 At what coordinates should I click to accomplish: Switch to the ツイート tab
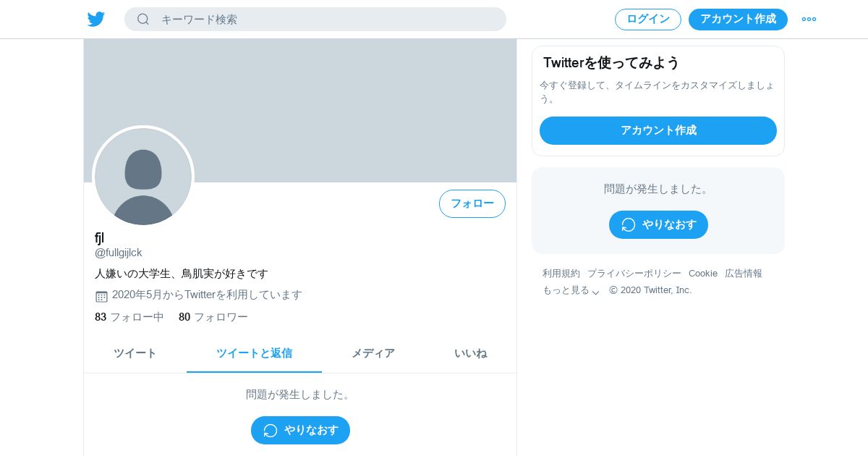point(135,354)
